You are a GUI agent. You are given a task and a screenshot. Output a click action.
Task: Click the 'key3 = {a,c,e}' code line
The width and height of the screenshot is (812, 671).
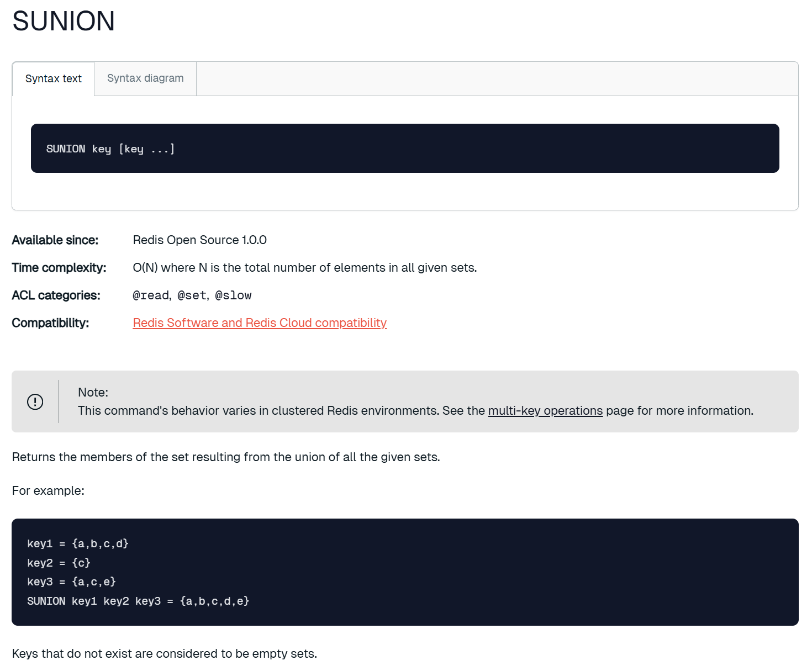(71, 582)
